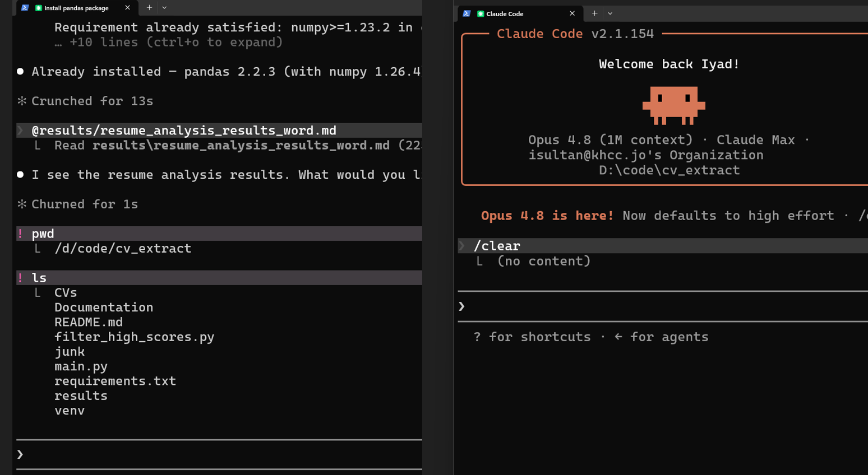Click the CVs folder entry
Viewport: 868px width, 475px height.
coord(66,292)
